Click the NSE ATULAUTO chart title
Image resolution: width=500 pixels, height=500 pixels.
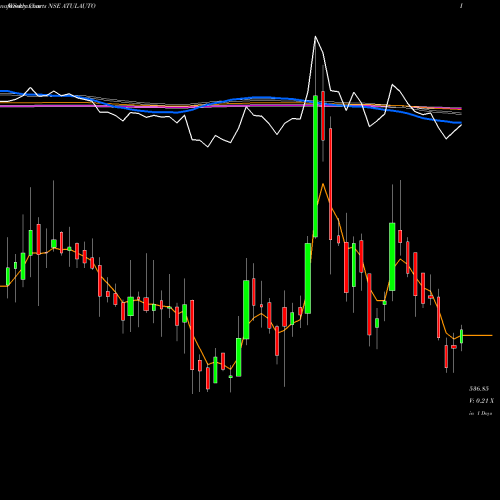(72, 6)
